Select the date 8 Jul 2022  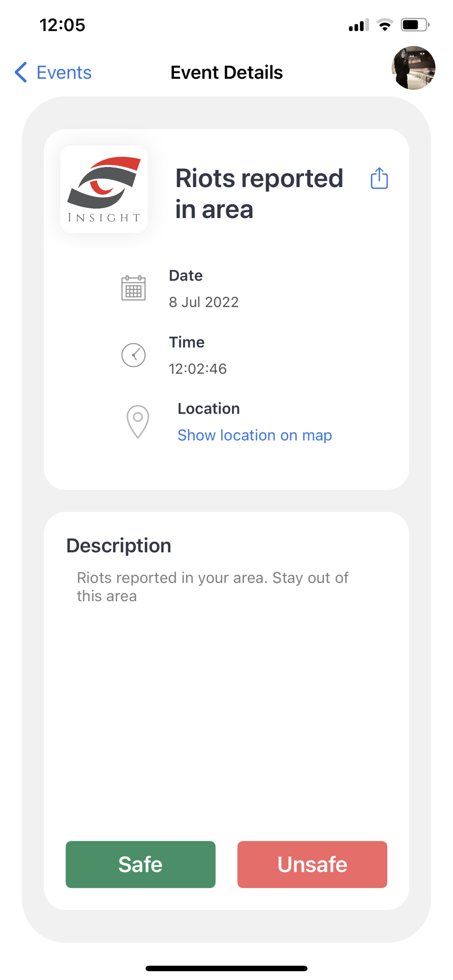pyautogui.click(x=204, y=302)
